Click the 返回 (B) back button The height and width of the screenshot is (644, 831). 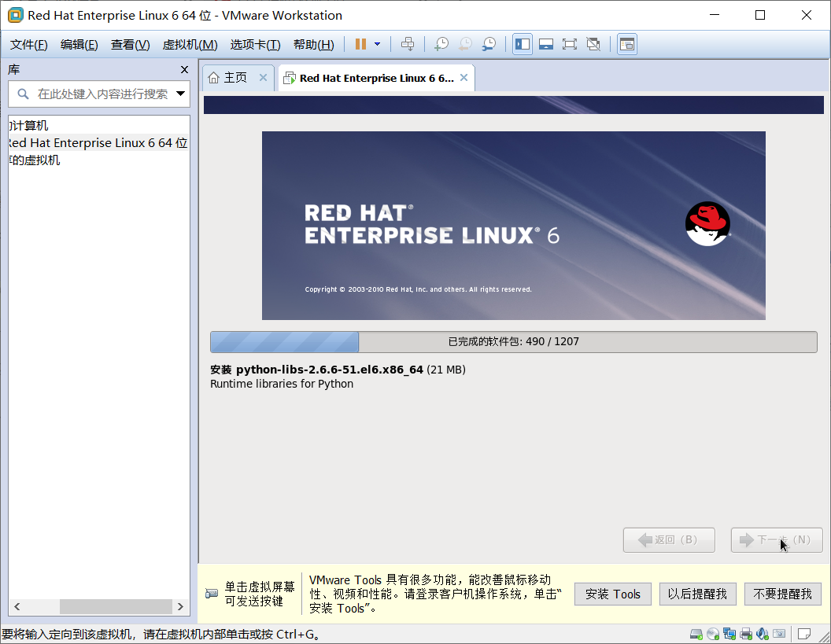669,539
